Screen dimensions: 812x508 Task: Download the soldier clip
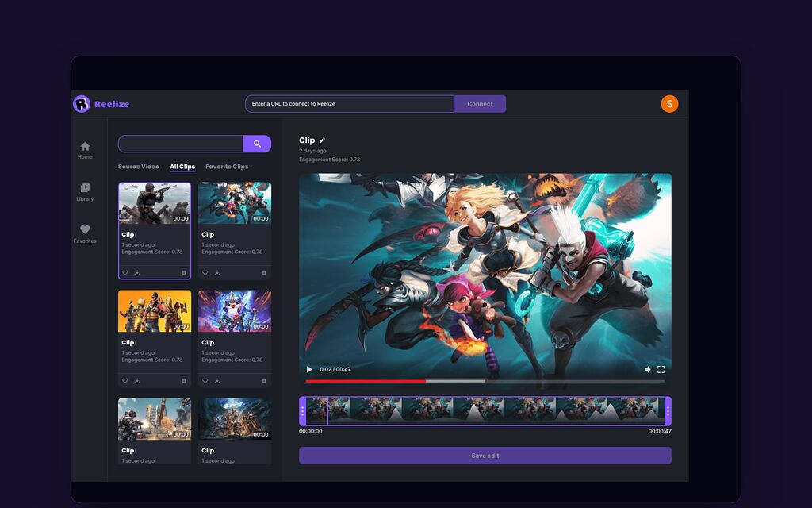coord(137,273)
